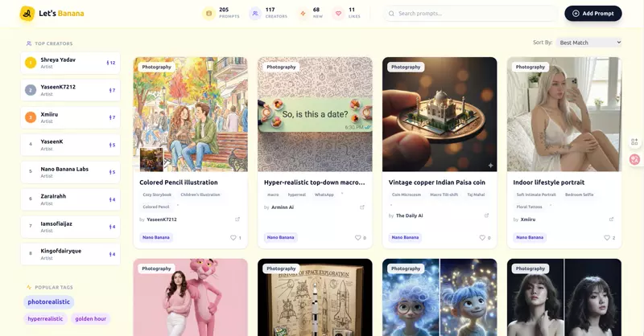Open the Sort By Best Match dropdown

pos(589,43)
